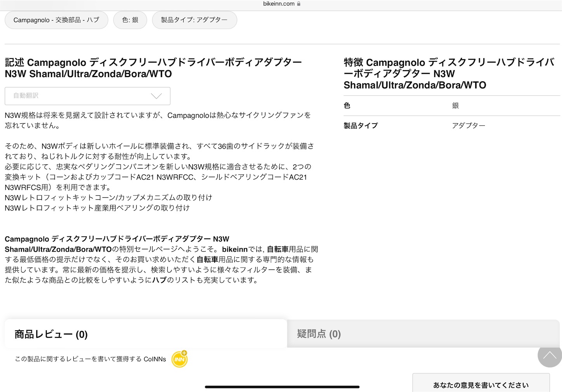This screenshot has width=562, height=392.
Task: Click the 記述 Campagnolo description heading
Action: click(x=153, y=68)
